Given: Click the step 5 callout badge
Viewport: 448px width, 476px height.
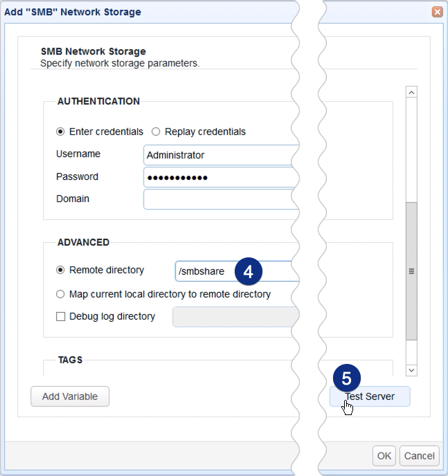Looking at the screenshot, I should coord(347,379).
